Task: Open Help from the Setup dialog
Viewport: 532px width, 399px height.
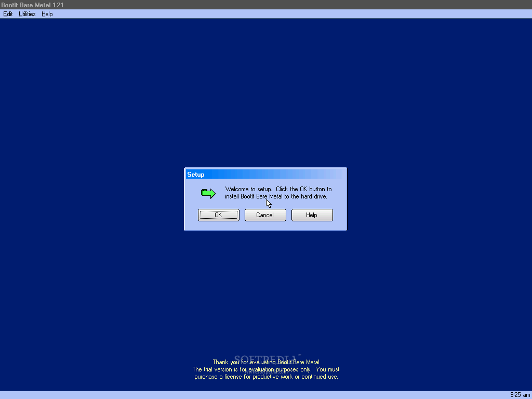Action: [312, 215]
